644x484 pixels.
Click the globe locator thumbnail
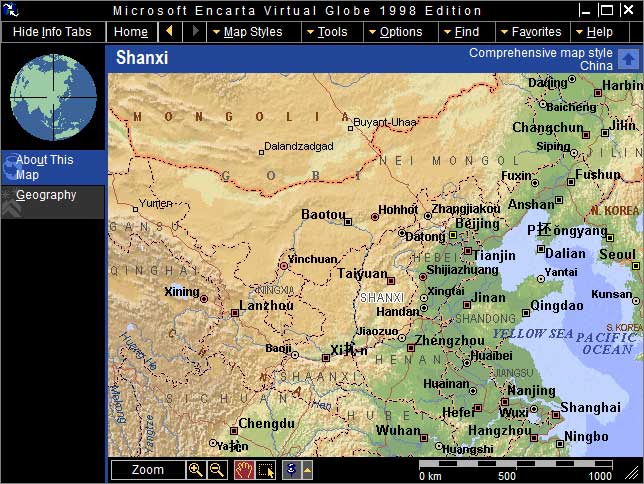pyautogui.click(x=53, y=97)
